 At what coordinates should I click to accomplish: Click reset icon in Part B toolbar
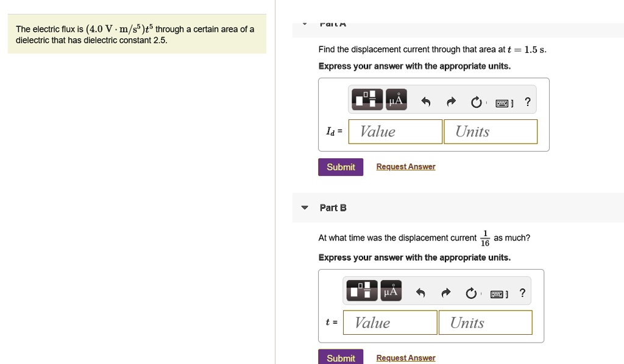point(471,293)
